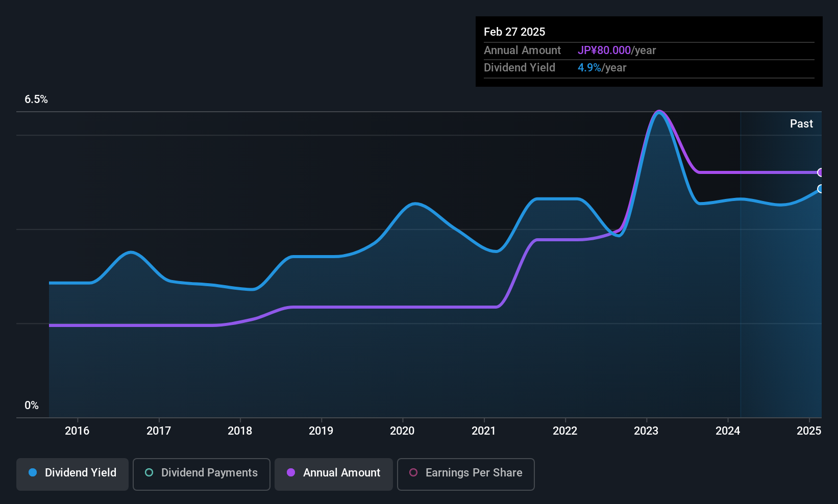Click the blue Dividend Yield legend dot
The width and height of the screenshot is (838, 504).
33,473
